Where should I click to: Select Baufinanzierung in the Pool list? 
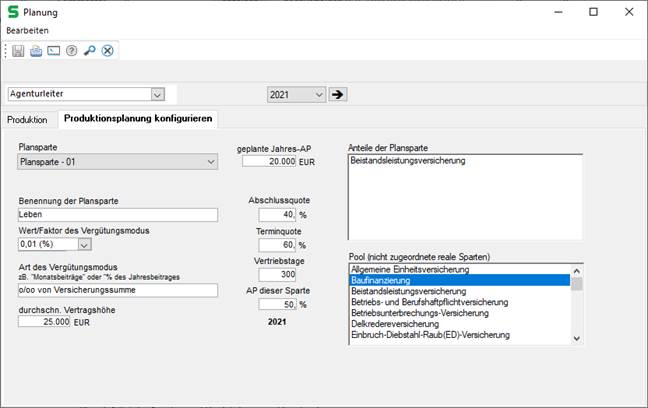click(458, 280)
